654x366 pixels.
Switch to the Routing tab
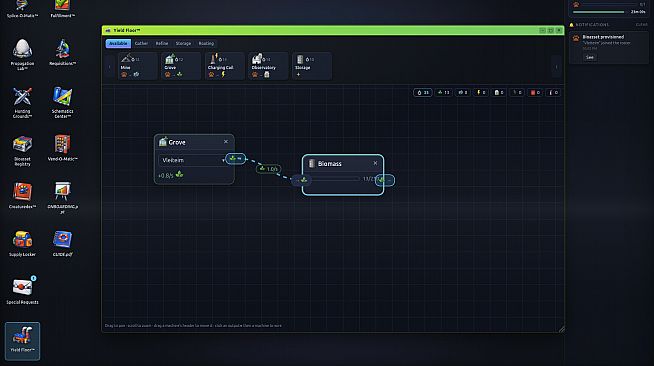pos(206,43)
